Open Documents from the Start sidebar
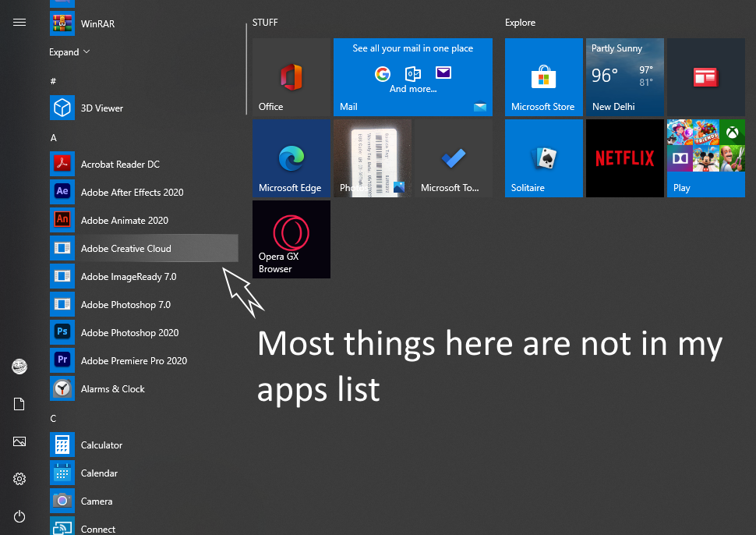 19,404
